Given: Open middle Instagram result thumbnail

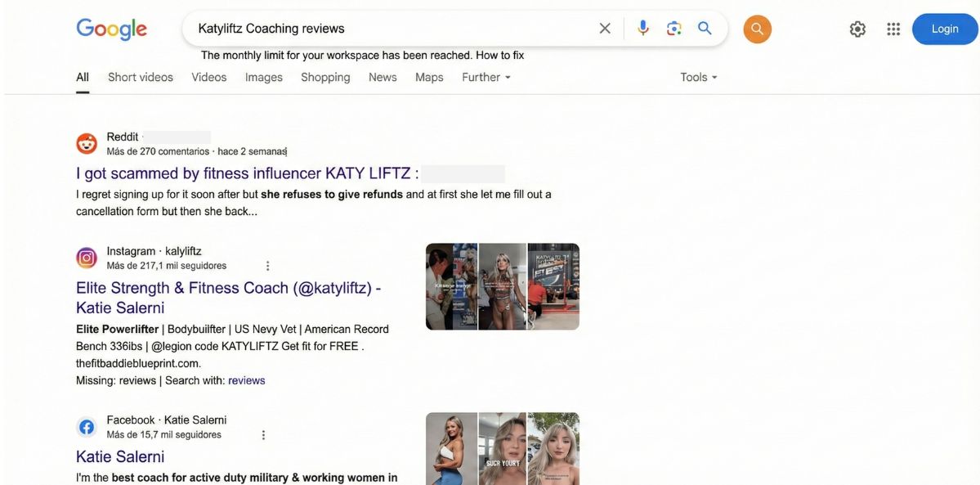Looking at the screenshot, I should tap(503, 286).
